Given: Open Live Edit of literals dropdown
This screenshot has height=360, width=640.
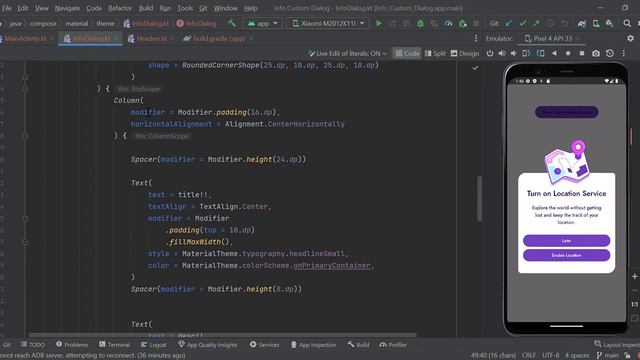Looking at the screenshot, I should (x=347, y=53).
